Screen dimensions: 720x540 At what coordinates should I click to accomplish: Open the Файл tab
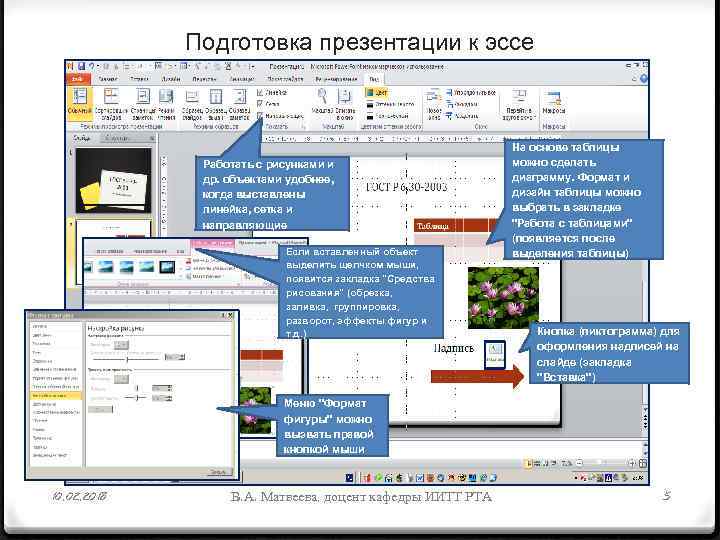point(77,79)
